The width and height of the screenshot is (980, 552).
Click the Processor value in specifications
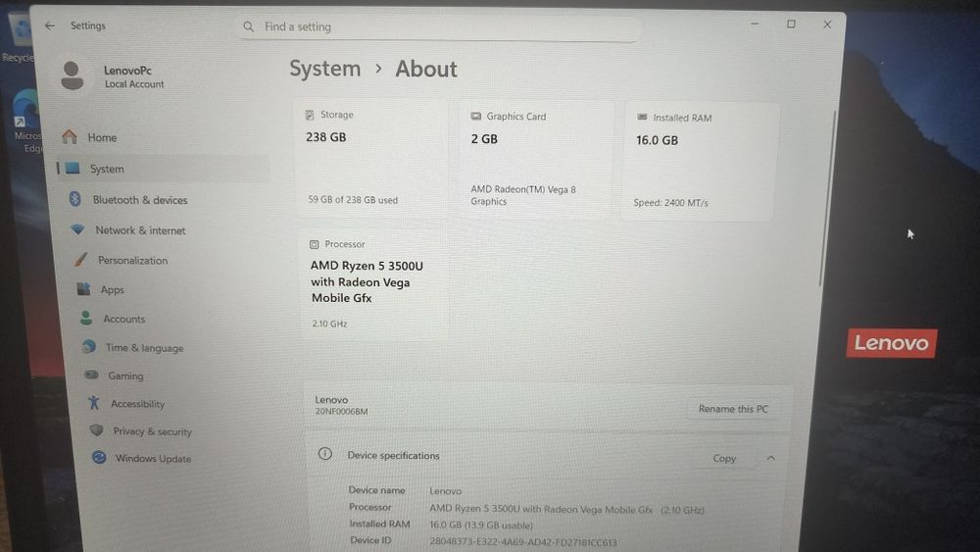(x=566, y=509)
